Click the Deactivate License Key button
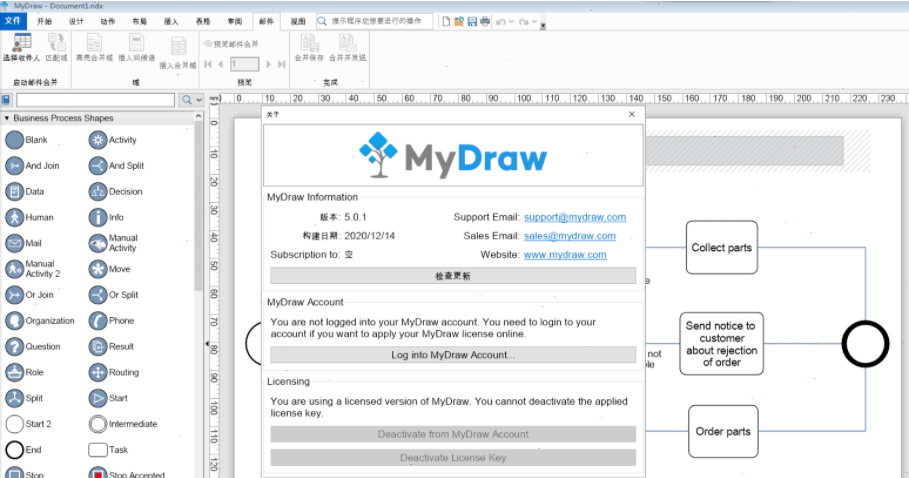 (x=453, y=458)
